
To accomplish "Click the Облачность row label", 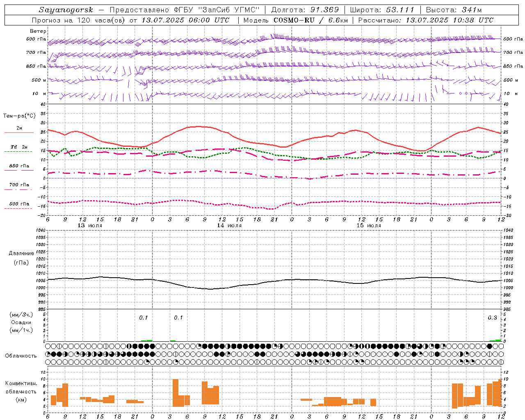I will pyautogui.click(x=21, y=356).
